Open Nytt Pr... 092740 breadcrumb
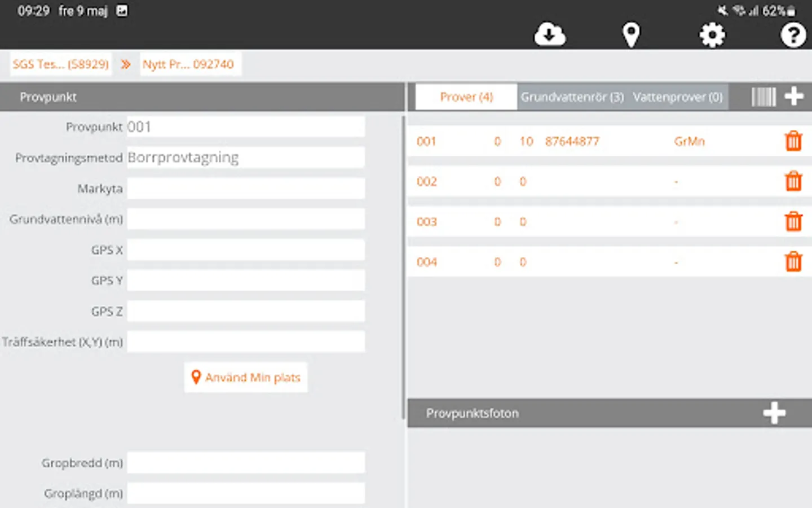 tap(190, 64)
